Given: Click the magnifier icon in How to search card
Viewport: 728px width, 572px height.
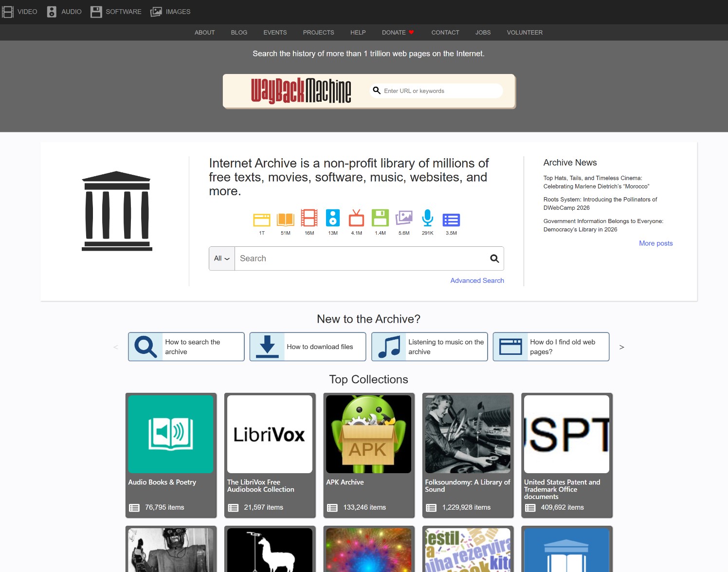Looking at the screenshot, I should [x=146, y=347].
